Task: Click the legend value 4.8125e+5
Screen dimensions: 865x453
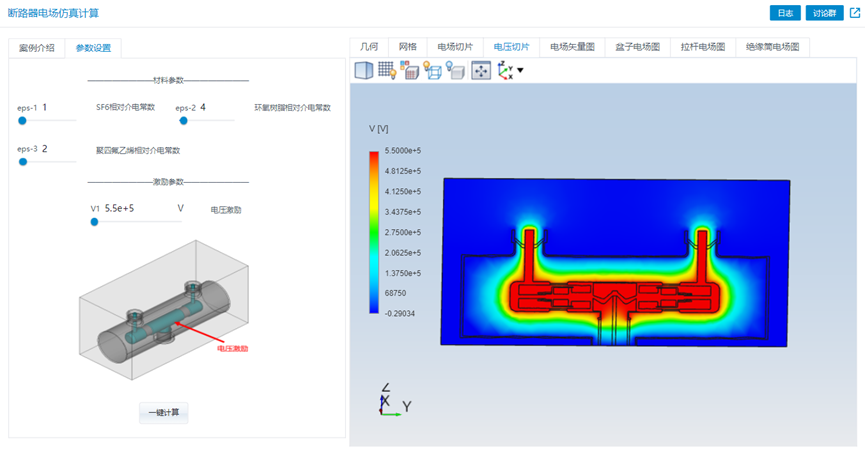Action: pos(403,171)
